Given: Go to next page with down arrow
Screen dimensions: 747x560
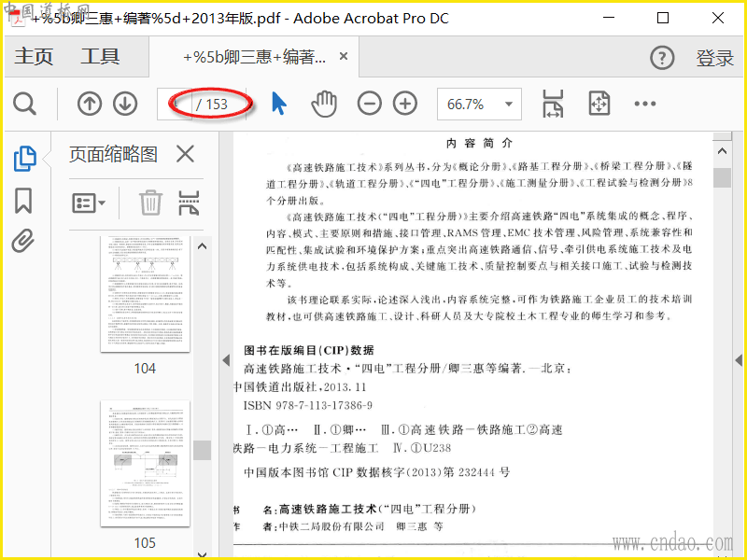Looking at the screenshot, I should (x=125, y=104).
